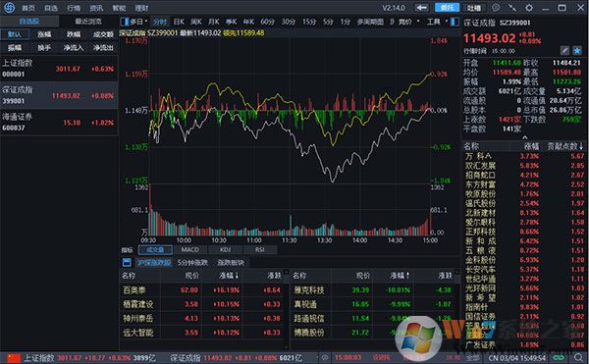
Task: Click 雅克科技 row in losers table
Action: [373, 289]
